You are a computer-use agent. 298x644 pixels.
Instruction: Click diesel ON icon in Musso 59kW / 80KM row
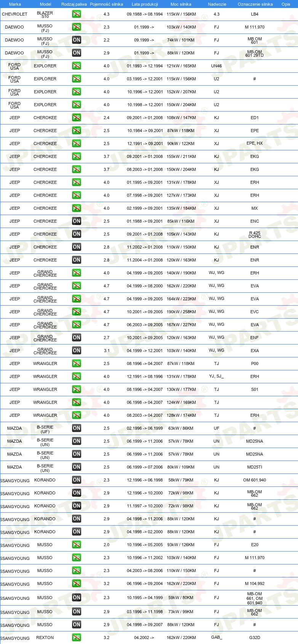click(x=77, y=598)
